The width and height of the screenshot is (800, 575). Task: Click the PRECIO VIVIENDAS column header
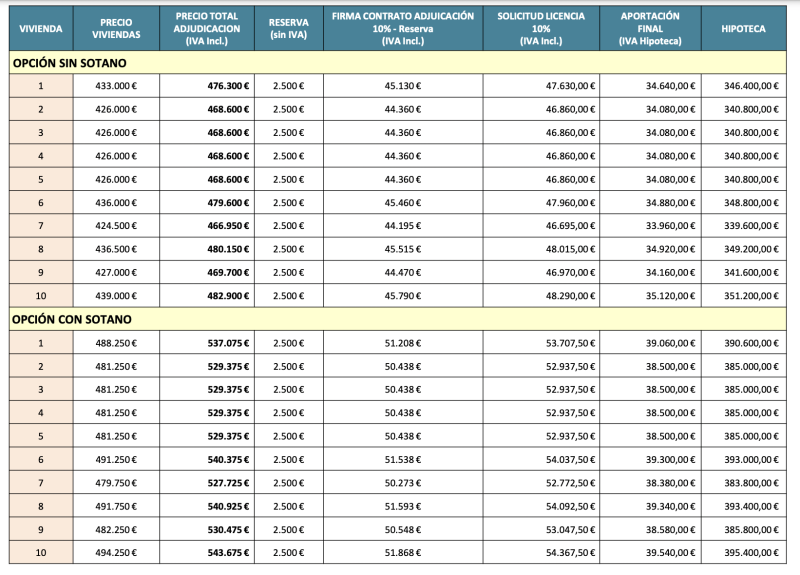[x=116, y=29]
